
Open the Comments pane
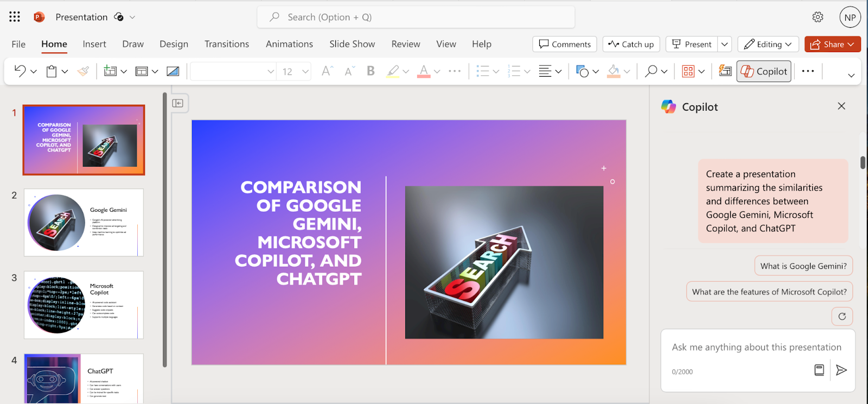click(x=565, y=44)
